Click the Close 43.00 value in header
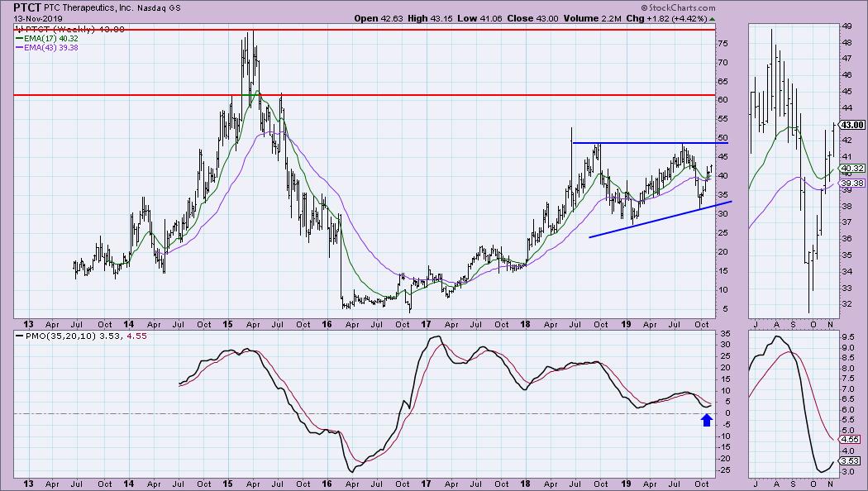This screenshot has height=491, width=868. click(532, 18)
